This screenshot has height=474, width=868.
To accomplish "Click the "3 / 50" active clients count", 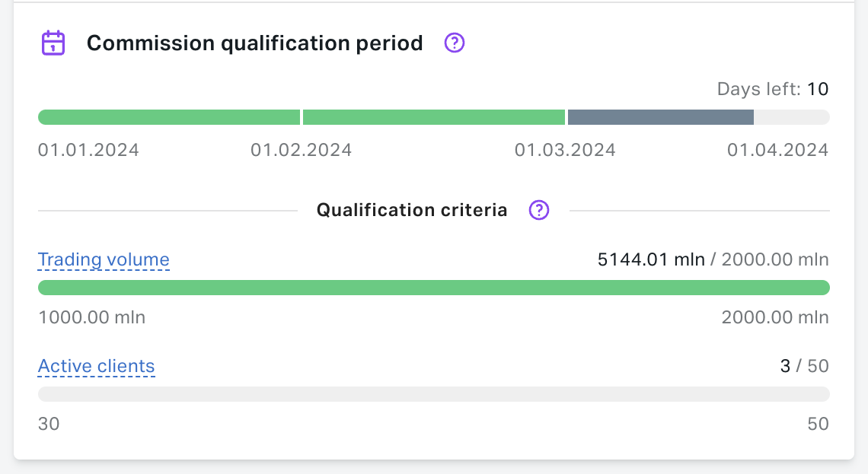I will pyautogui.click(x=804, y=367).
